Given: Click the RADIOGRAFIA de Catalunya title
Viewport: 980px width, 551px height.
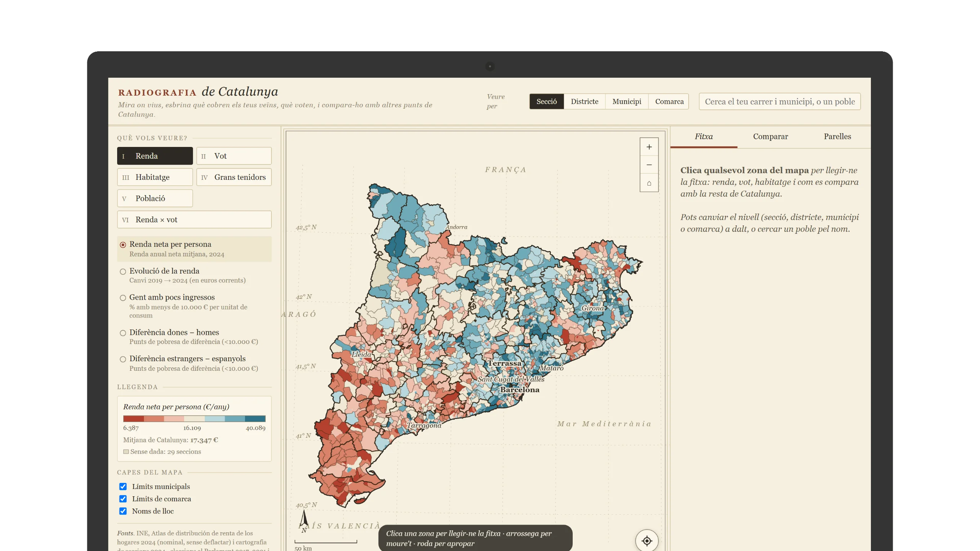Looking at the screenshot, I should pyautogui.click(x=198, y=92).
